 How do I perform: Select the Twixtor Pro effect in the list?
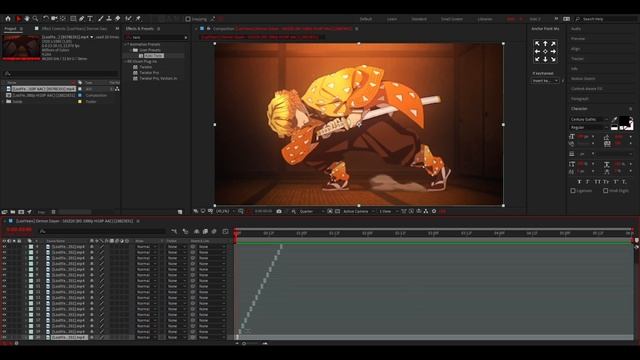pyautogui.click(x=149, y=73)
